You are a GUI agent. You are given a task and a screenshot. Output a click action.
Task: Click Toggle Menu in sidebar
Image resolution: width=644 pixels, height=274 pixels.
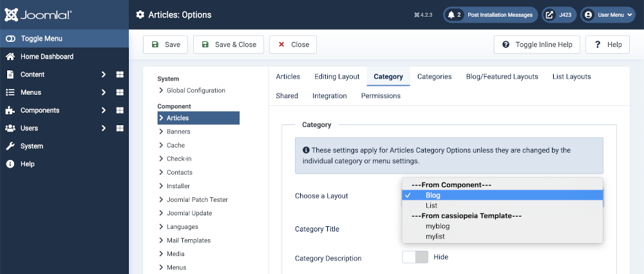point(64,39)
